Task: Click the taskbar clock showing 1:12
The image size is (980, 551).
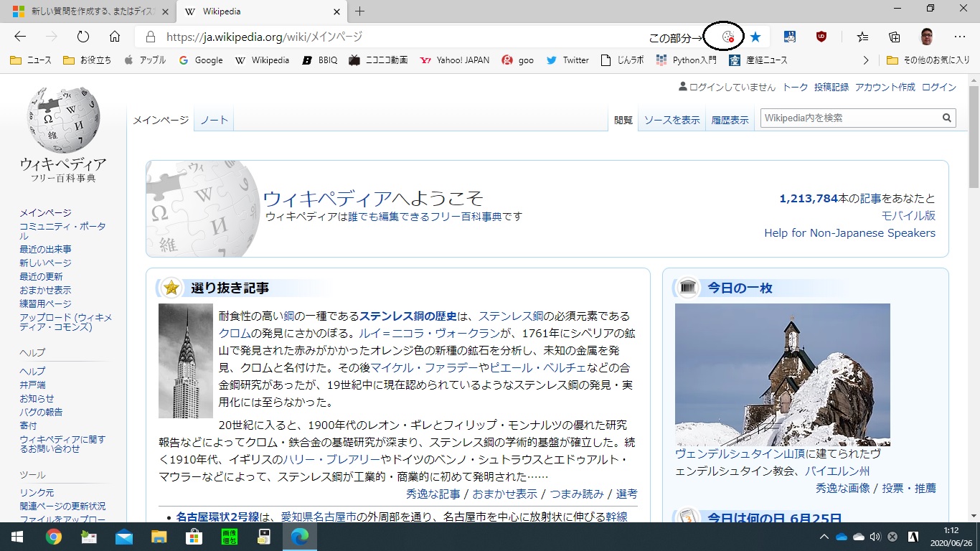Action: pos(951,530)
